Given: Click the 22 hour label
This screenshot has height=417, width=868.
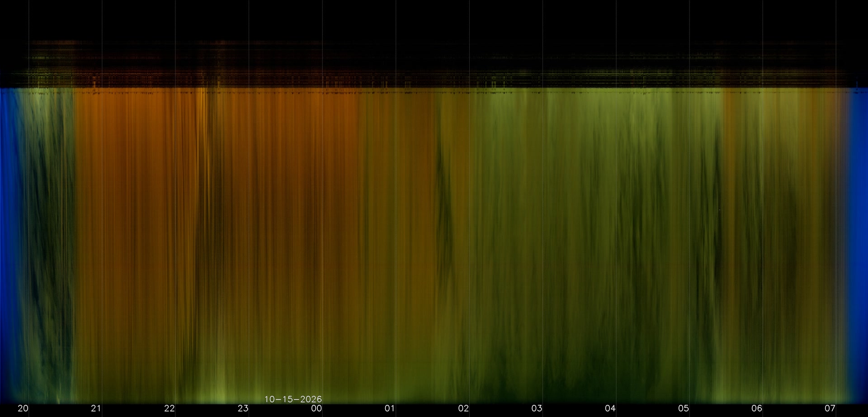Looking at the screenshot, I should click(170, 408).
